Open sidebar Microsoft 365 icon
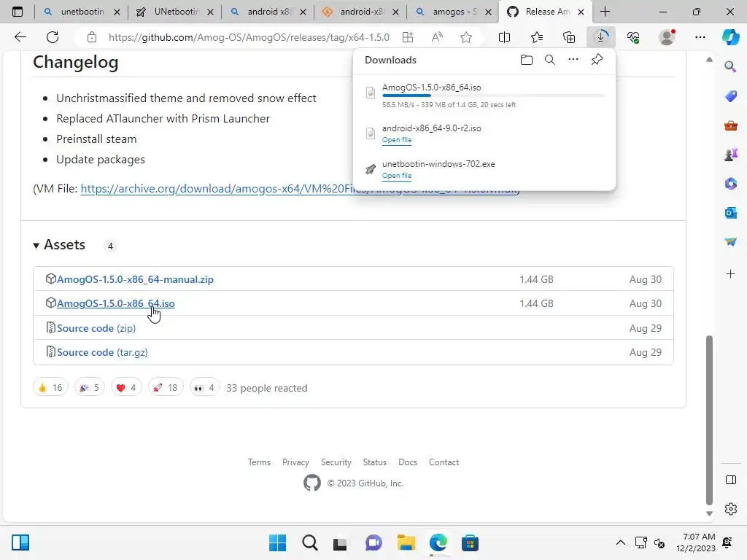 [x=730, y=184]
